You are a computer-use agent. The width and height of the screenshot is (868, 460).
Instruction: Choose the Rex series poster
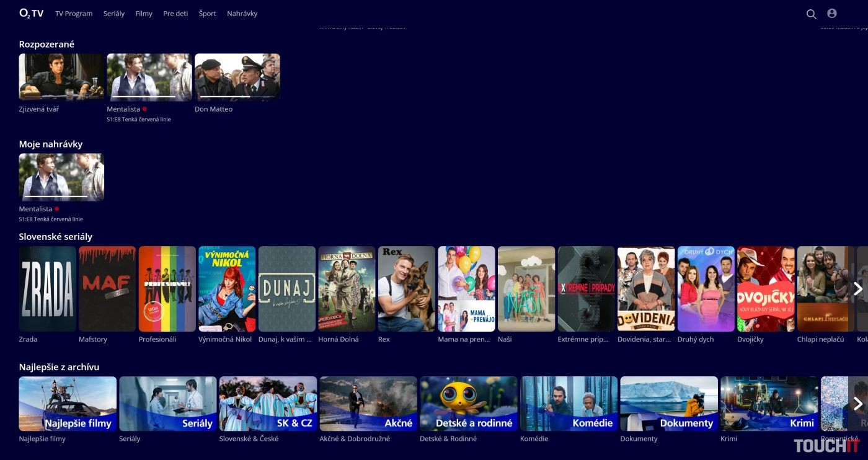(x=407, y=289)
